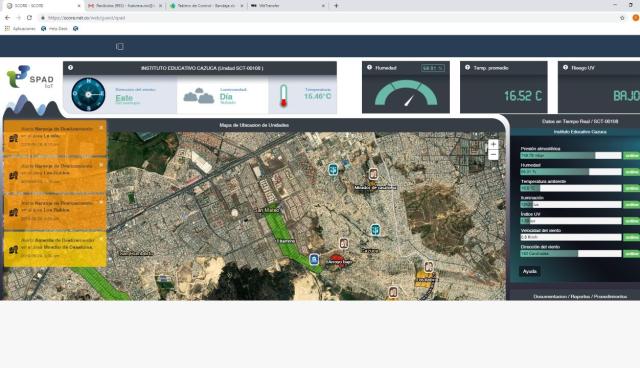640x368 pixels.
Task: Click the info icon beside Instituto Educativo Cazuca title
Action: tap(71, 68)
